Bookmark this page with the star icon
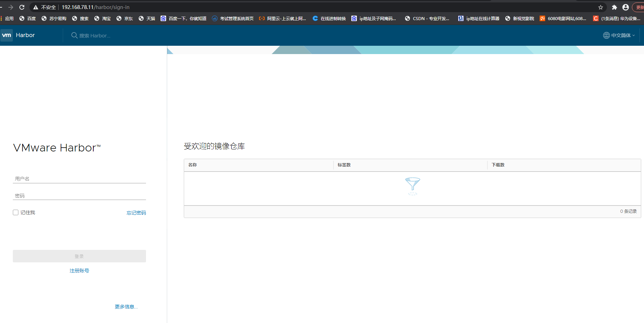 point(601,7)
